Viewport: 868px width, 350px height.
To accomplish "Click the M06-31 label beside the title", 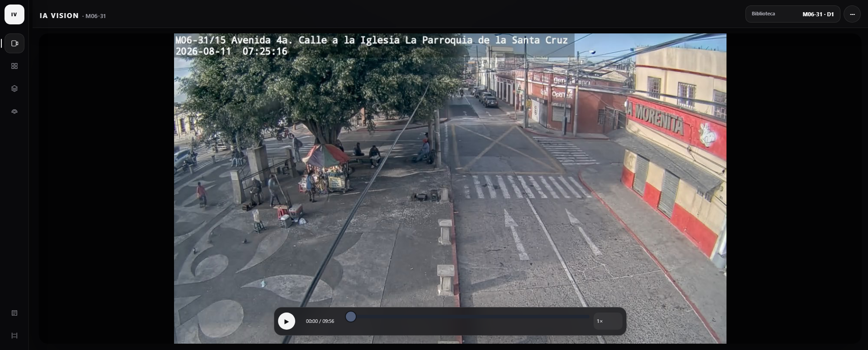I will (95, 16).
